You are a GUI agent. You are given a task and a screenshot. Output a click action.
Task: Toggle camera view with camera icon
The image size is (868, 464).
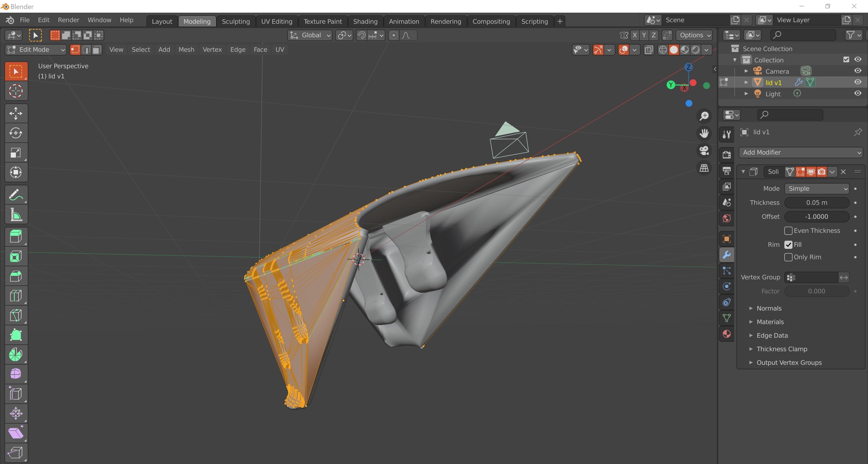(x=704, y=150)
